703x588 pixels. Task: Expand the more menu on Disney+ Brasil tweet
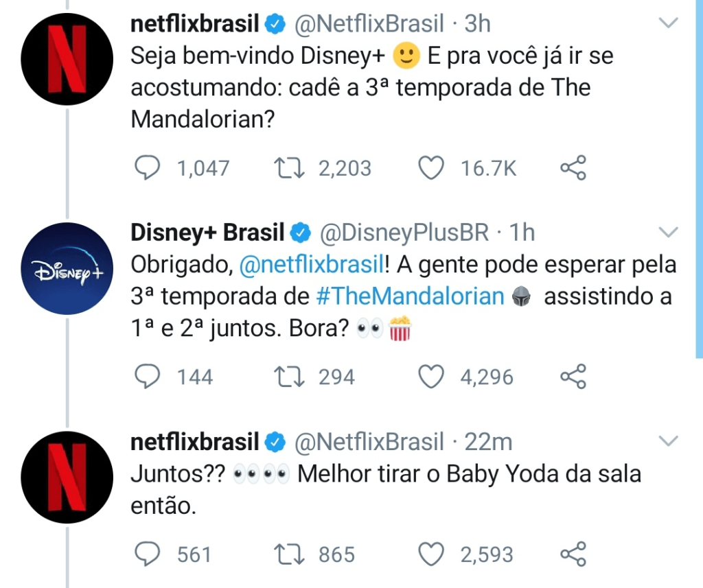[x=669, y=232]
